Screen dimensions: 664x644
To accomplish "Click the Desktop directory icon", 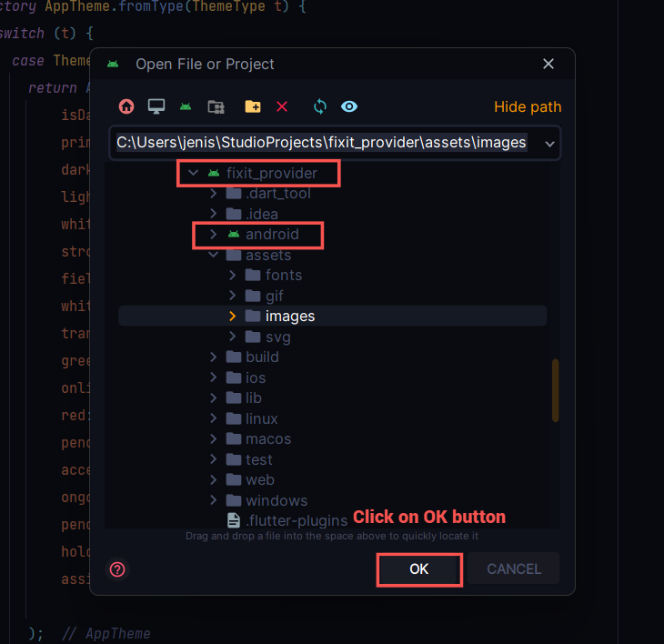I will 156,106.
